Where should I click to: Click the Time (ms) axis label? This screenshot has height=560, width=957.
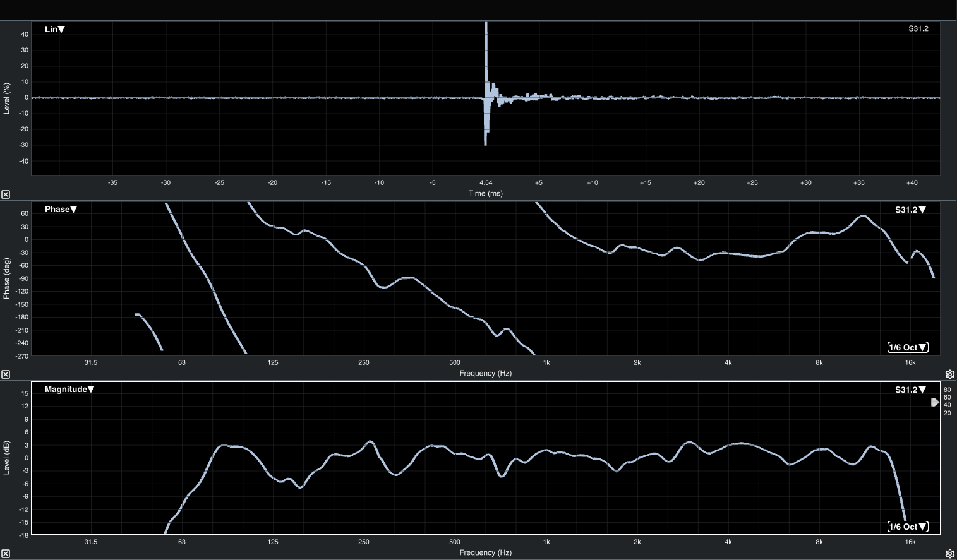486,193
